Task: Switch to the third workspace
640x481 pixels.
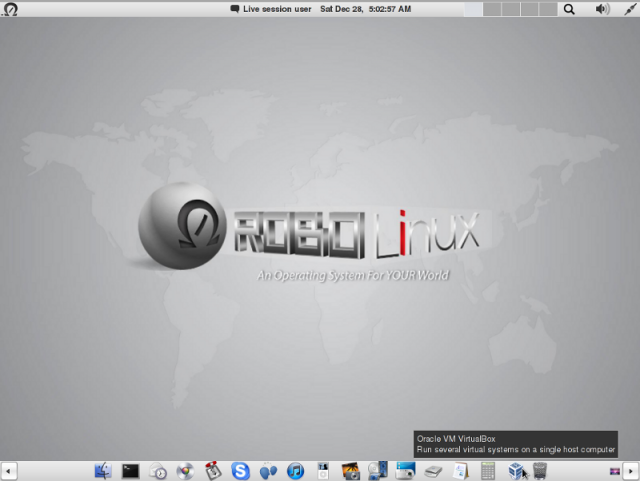Action: click(511, 9)
